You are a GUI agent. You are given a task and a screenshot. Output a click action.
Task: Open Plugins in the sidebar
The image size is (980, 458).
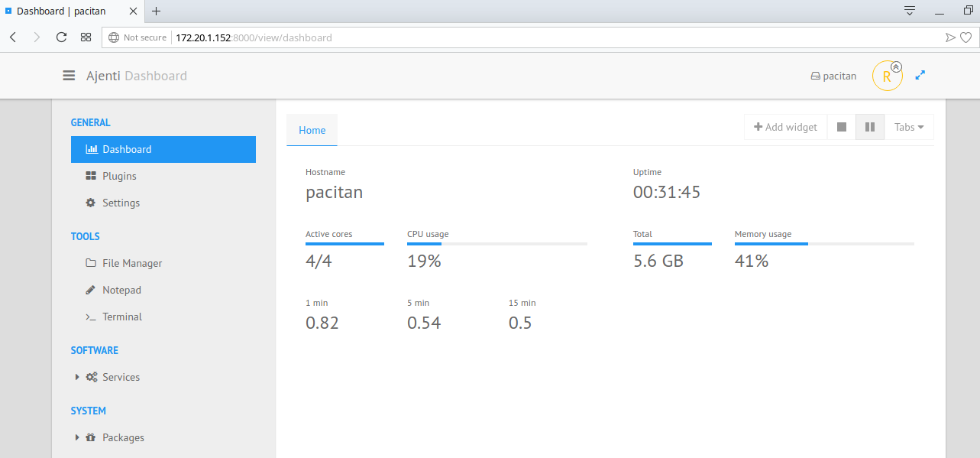point(119,176)
